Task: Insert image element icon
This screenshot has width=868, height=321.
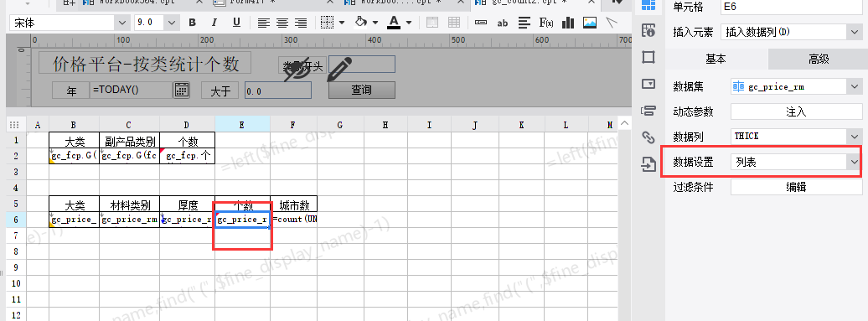Action: [590, 23]
